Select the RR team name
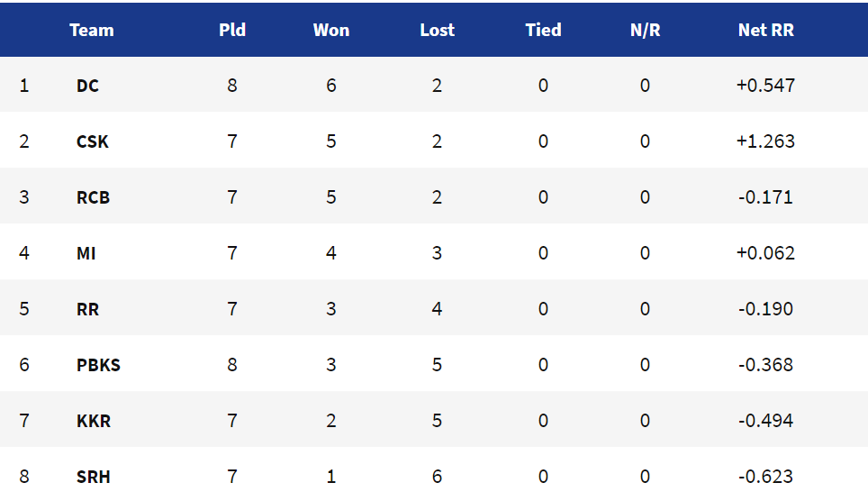This screenshot has width=868, height=501. tap(87, 309)
